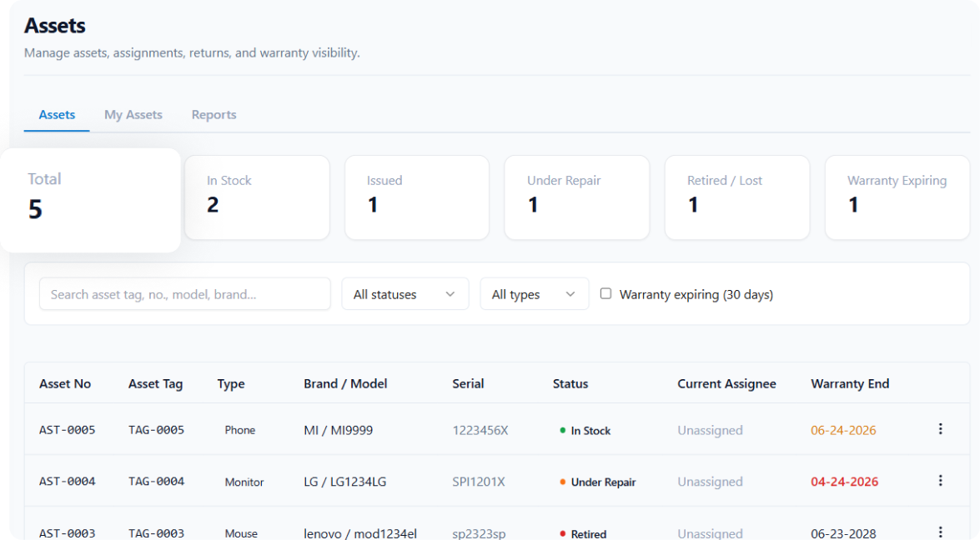Select the Total summary card
This screenshot has width=980, height=540.
tap(91, 200)
